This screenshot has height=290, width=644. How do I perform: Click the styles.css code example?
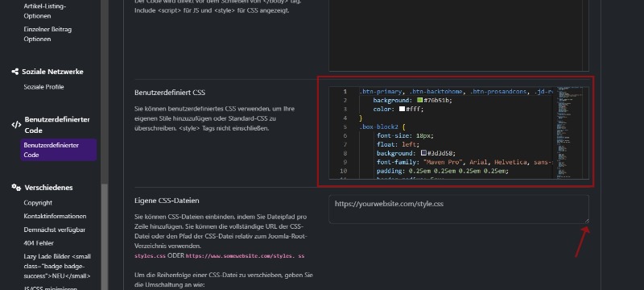click(x=150, y=256)
